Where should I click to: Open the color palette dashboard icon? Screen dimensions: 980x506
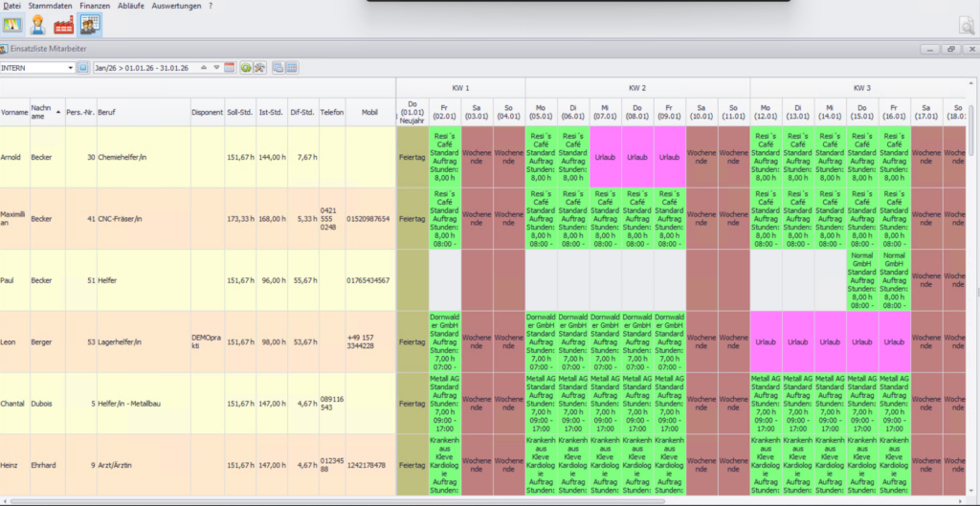tap(13, 25)
